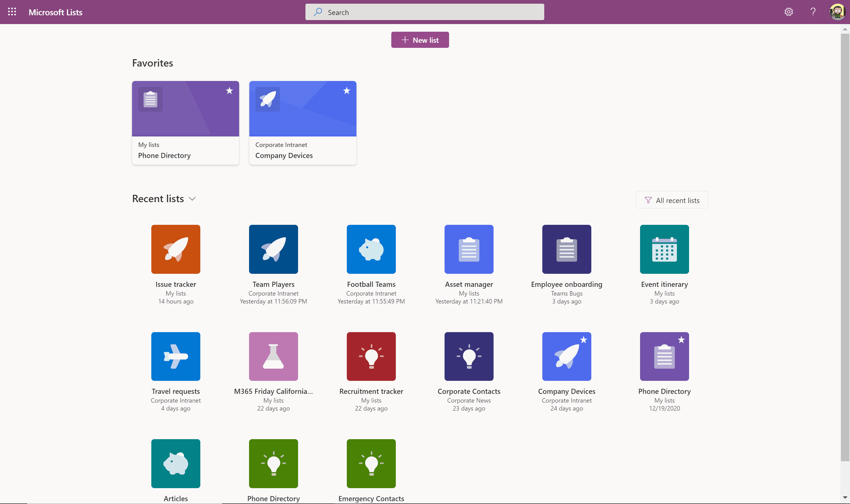Click the Recruitment tracker list name
850x504 pixels.
[371, 391]
